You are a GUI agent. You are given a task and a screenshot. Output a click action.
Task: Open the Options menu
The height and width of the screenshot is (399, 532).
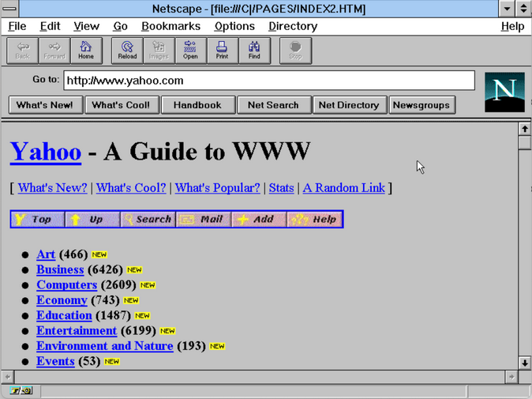[234, 26]
